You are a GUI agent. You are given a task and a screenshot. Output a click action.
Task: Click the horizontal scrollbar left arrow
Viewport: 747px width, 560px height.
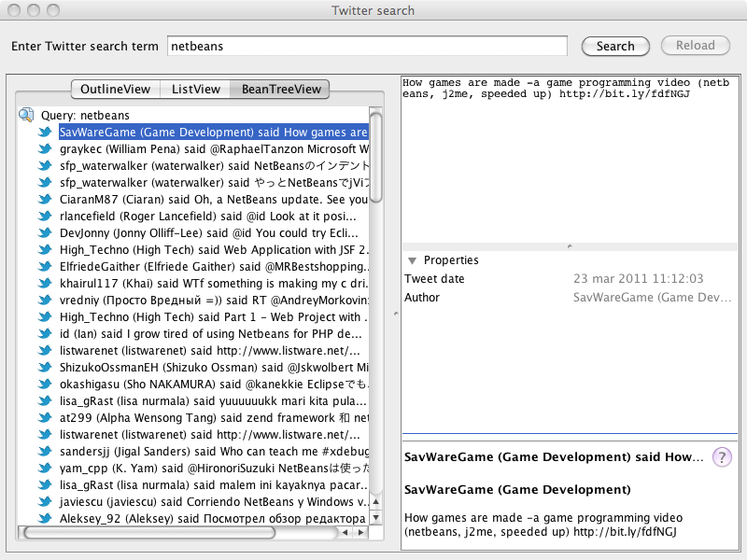coord(345,532)
